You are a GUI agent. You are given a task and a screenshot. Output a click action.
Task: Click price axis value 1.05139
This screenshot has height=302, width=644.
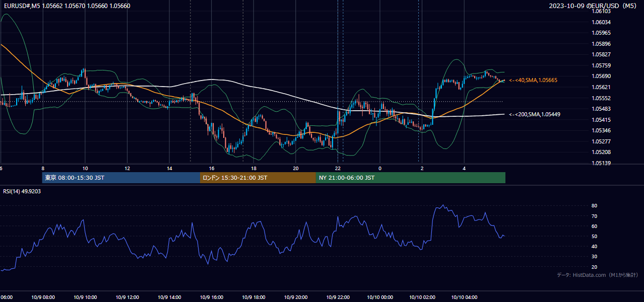[601, 163]
